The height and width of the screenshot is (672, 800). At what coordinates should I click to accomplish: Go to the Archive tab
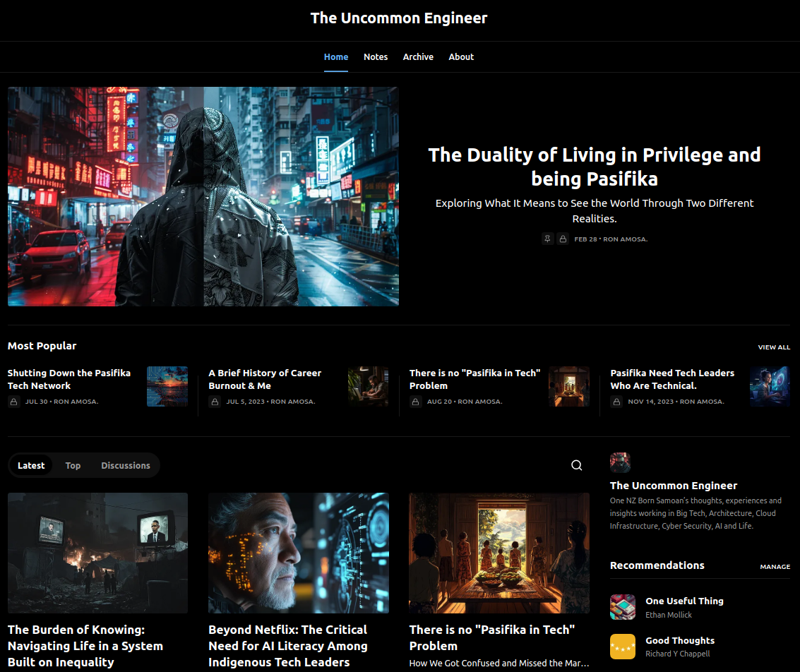(418, 56)
